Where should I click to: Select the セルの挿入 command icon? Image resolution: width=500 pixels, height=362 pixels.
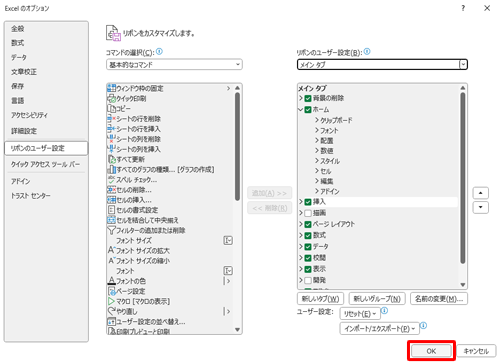coord(111,200)
